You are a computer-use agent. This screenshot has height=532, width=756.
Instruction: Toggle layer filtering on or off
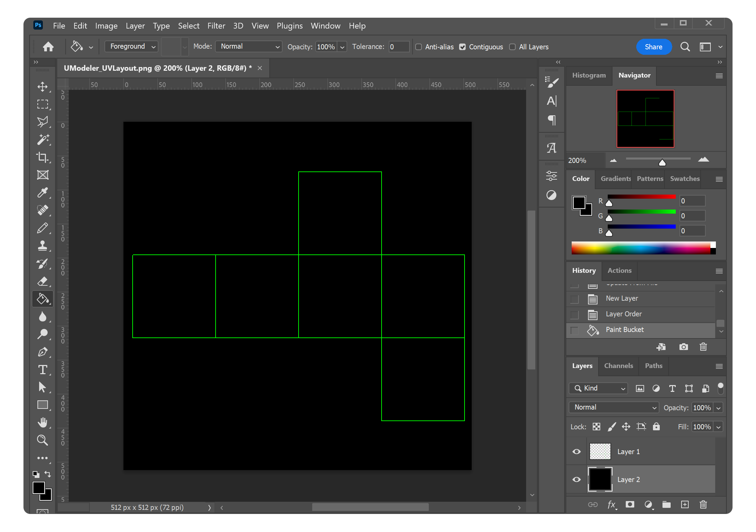point(720,388)
